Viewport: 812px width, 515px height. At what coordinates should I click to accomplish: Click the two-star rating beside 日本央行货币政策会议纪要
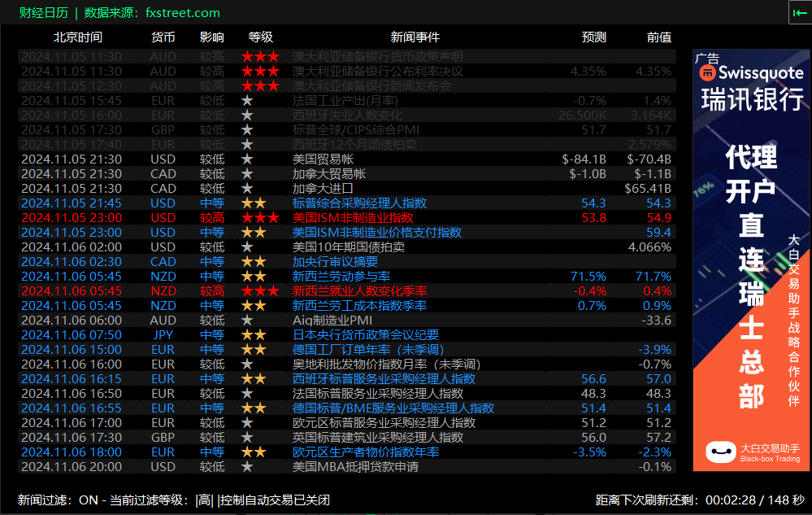click(255, 334)
